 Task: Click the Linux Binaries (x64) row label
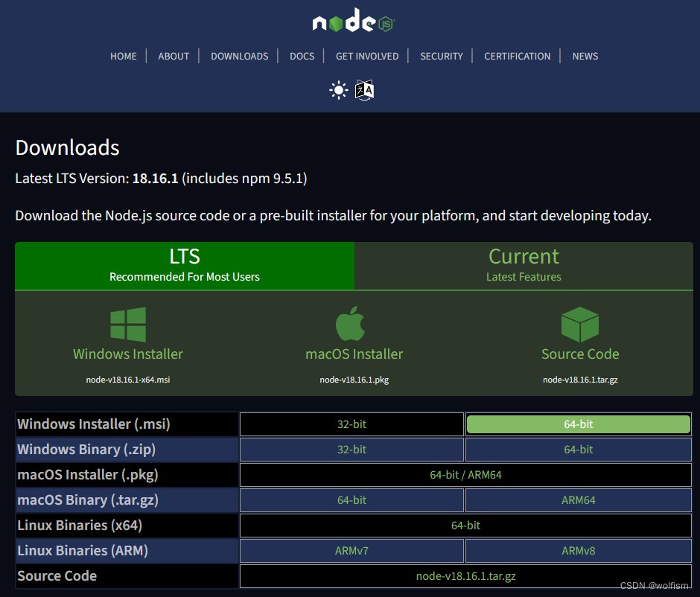tap(80, 525)
